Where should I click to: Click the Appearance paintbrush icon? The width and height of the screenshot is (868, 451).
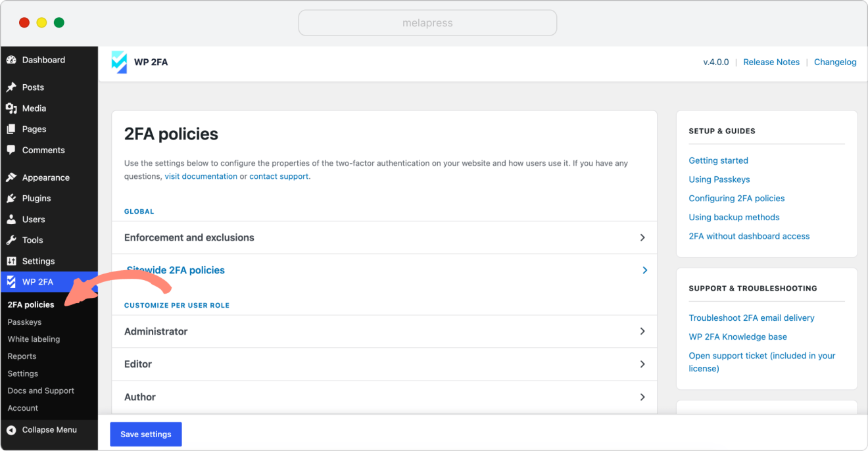11,178
